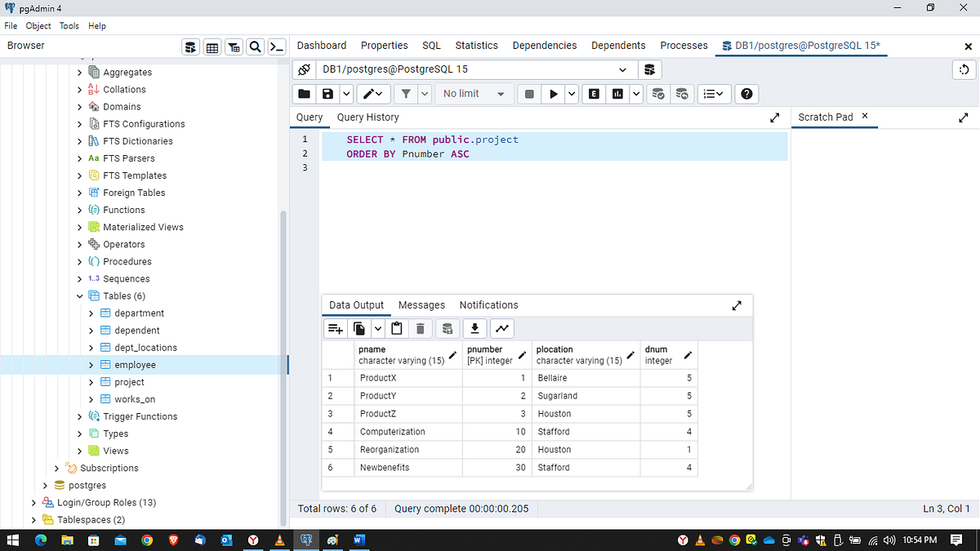The image size is (980, 551).
Task: Click the Explain Analyze chart icon
Action: [618, 94]
